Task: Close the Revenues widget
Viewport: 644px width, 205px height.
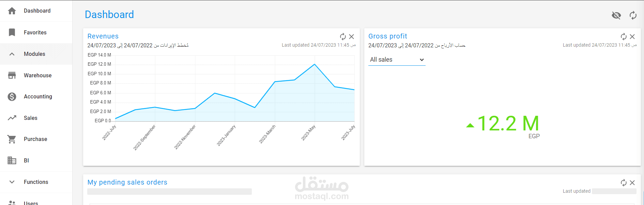Action: click(x=352, y=36)
